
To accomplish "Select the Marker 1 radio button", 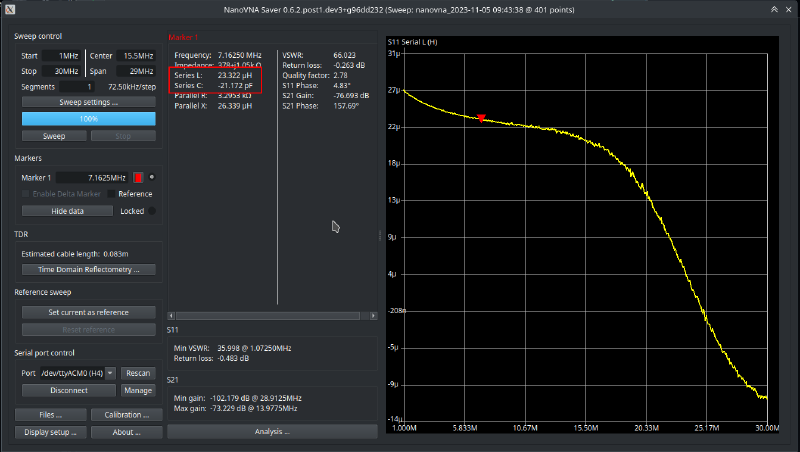I will tap(152, 177).
